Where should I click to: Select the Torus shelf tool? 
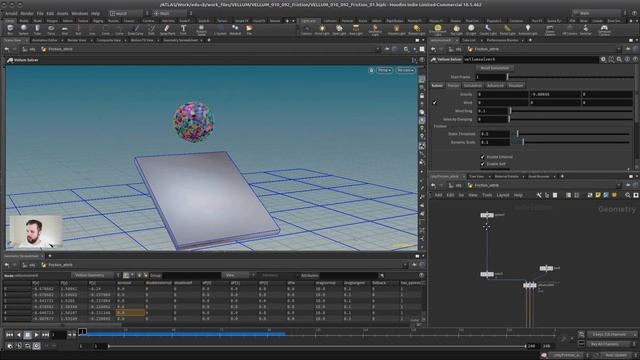point(51,29)
